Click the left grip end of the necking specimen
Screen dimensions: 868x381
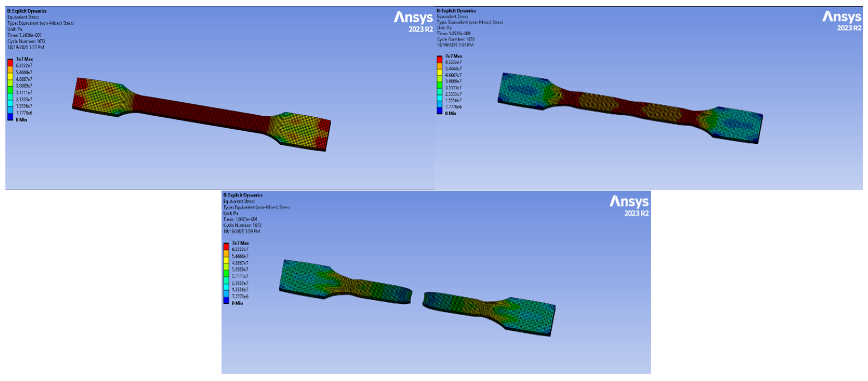coord(522,90)
